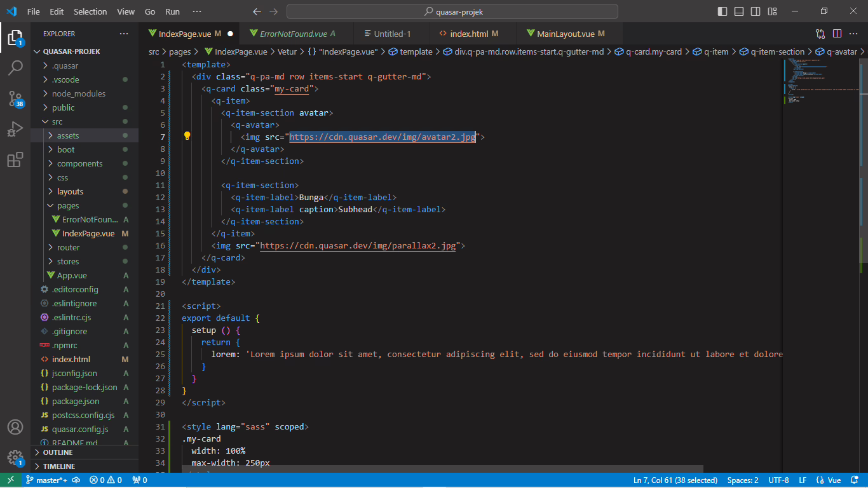Open the Extensions view

click(15, 159)
